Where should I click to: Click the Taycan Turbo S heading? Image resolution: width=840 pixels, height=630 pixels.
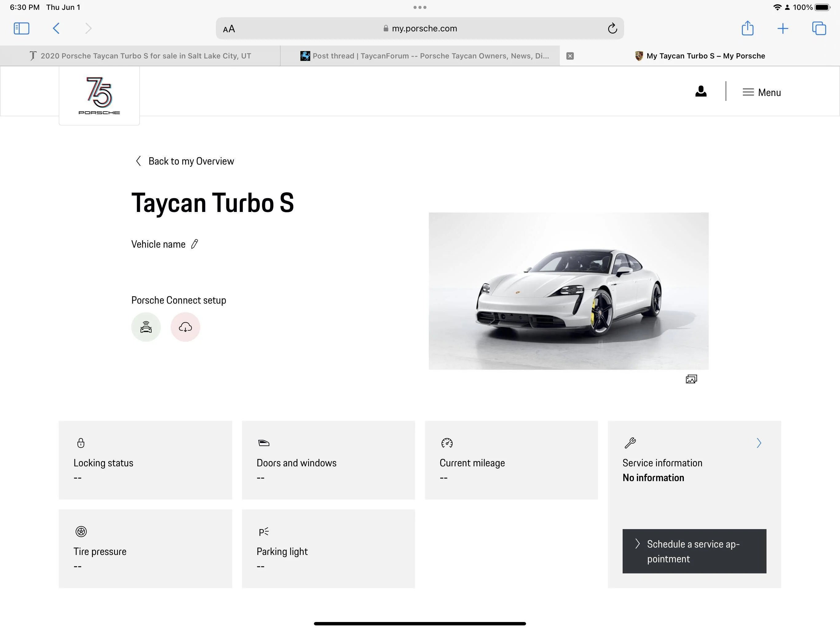213,203
